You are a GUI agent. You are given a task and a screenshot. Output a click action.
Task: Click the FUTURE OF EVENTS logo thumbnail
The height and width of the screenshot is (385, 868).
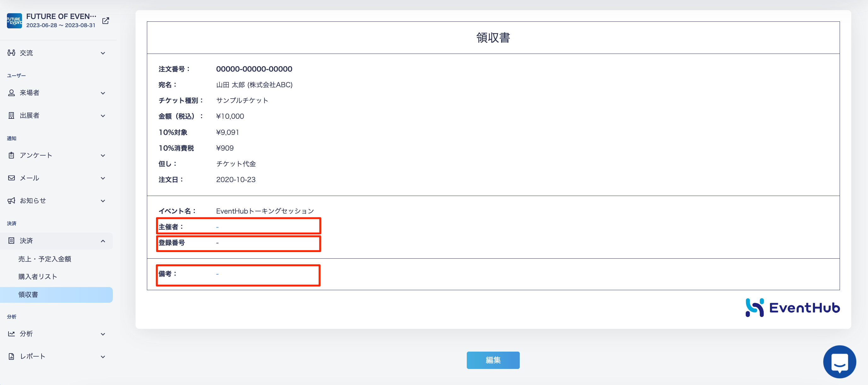pos(14,21)
